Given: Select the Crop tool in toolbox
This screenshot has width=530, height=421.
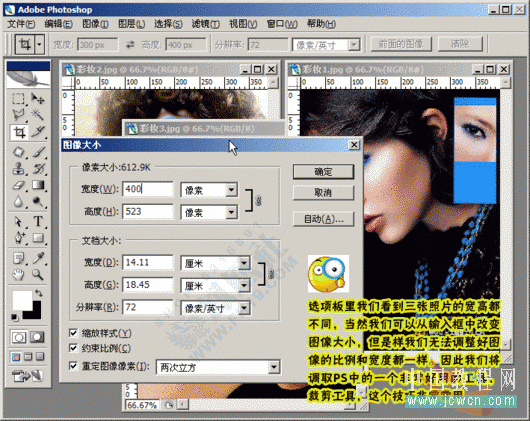Looking at the screenshot, I should coord(19,132).
